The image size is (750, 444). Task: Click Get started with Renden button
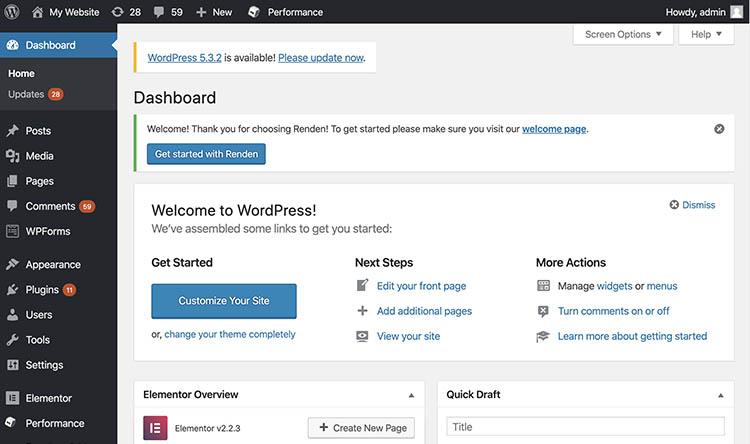tap(206, 154)
